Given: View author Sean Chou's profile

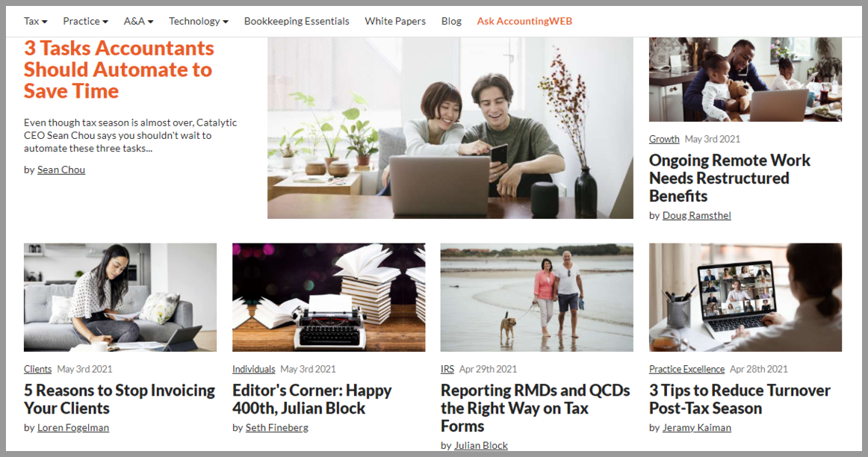Looking at the screenshot, I should point(61,170).
